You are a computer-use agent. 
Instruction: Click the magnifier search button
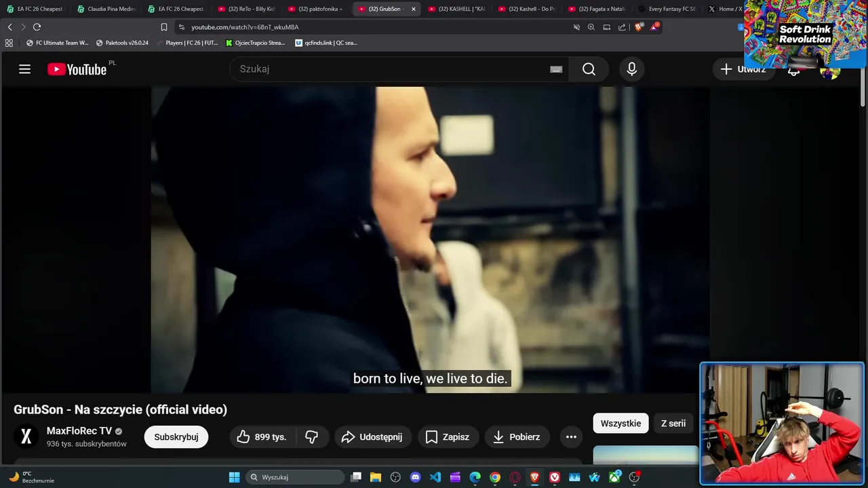pyautogui.click(x=589, y=69)
